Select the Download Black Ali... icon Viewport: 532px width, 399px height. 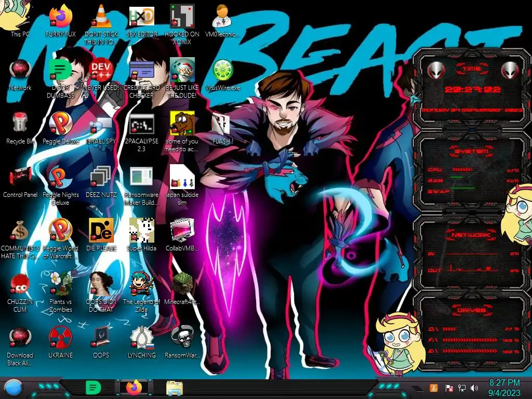click(20, 346)
